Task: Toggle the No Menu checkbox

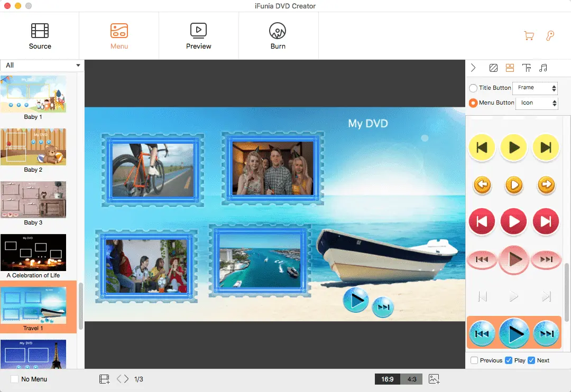Action: point(15,379)
